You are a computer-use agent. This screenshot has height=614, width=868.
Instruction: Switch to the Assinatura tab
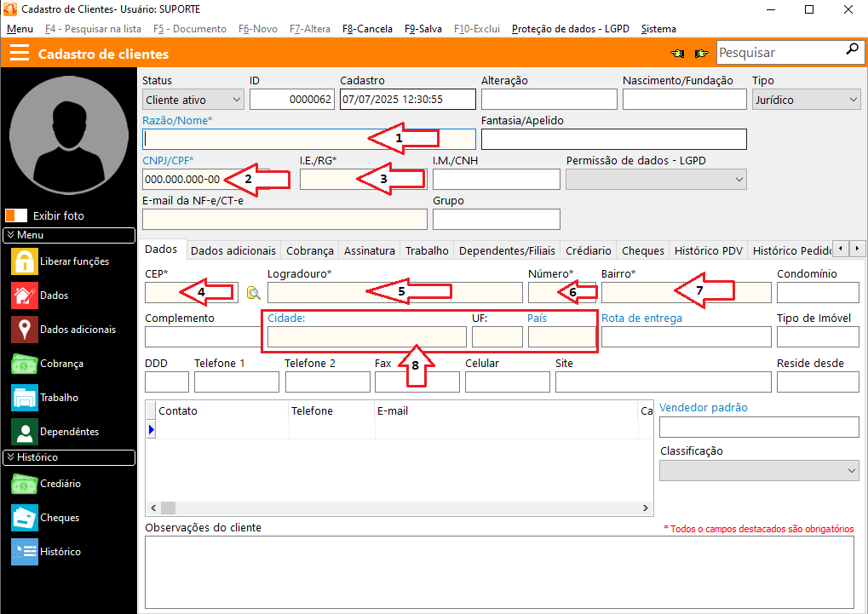pyautogui.click(x=369, y=251)
